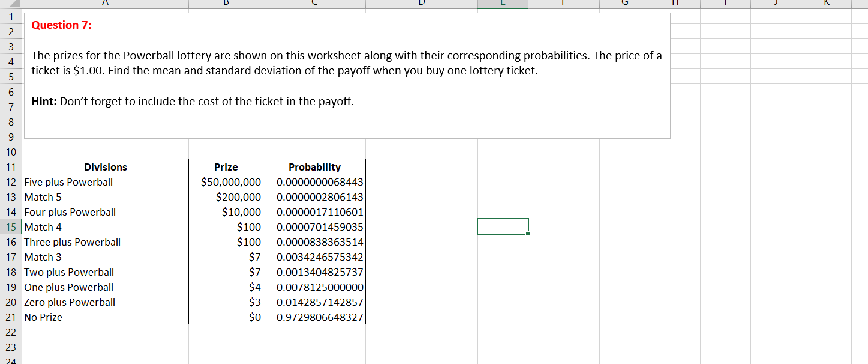Click the selected cell E15
The image size is (868, 364).
(503, 226)
